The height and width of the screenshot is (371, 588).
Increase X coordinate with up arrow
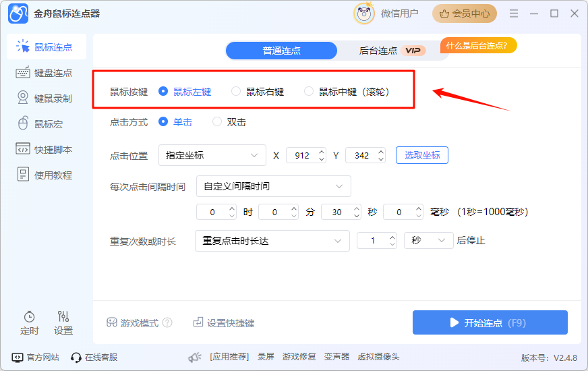(x=322, y=152)
